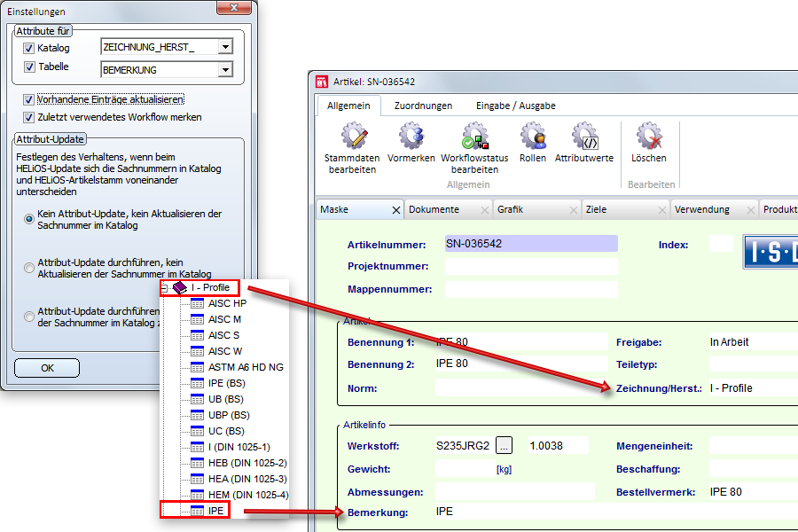Toggle the Tabelle checkbox
798x532 pixels.
29,67
